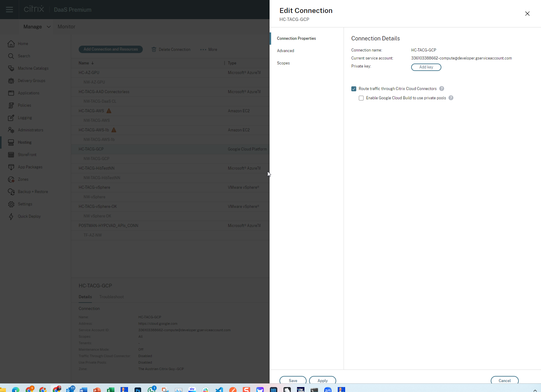The height and width of the screenshot is (392, 541).
Task: Click the warning icon beside HC-TACG-AWS-1b
Action: tap(114, 130)
